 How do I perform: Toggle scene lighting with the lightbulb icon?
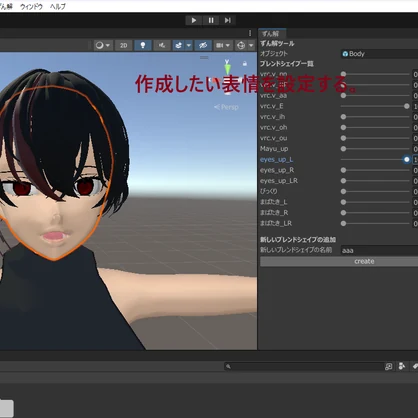143,45
